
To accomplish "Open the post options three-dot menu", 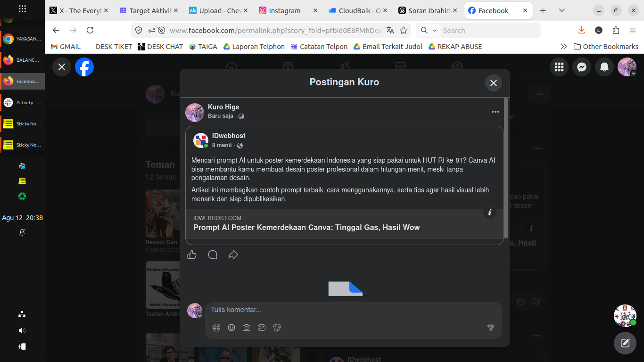I will pos(495,112).
